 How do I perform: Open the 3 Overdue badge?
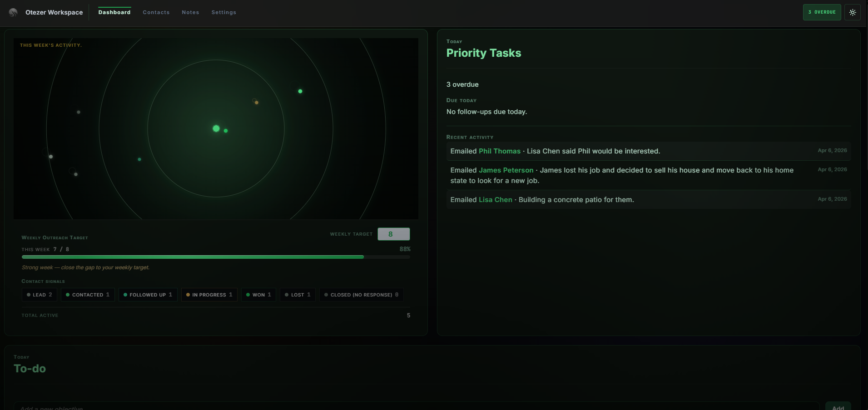pos(822,12)
